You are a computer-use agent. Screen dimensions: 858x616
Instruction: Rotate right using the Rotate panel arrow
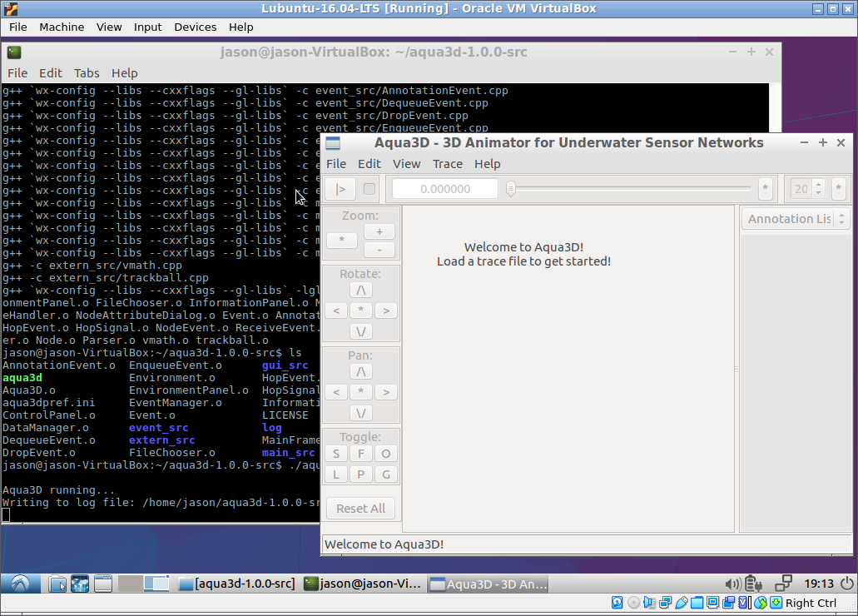386,311
